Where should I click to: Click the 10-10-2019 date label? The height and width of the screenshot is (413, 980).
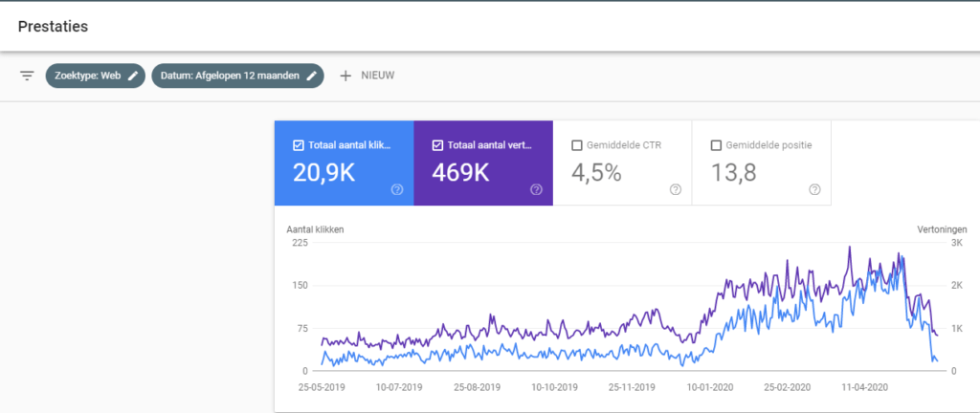pos(552,387)
